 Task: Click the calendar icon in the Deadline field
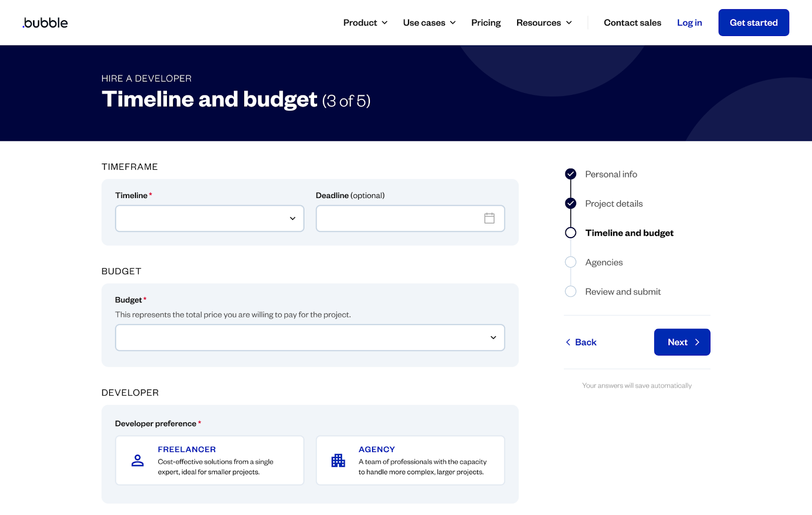(x=490, y=218)
